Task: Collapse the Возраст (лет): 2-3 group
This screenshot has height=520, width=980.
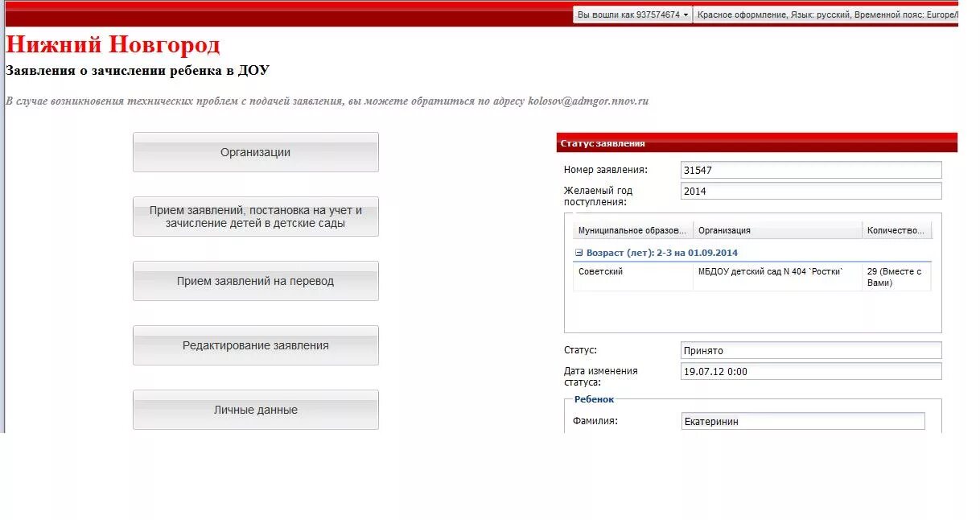Action: pyautogui.click(x=579, y=253)
